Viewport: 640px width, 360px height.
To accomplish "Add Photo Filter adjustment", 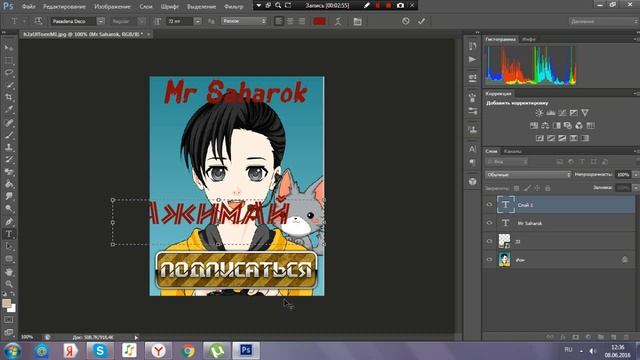I will coord(568,125).
